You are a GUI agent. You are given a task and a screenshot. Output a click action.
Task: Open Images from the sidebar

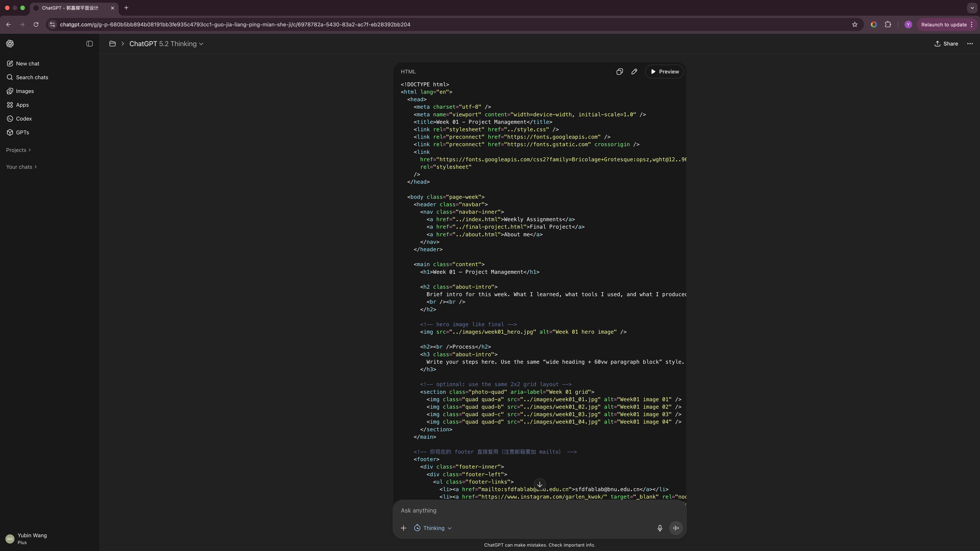(x=25, y=91)
